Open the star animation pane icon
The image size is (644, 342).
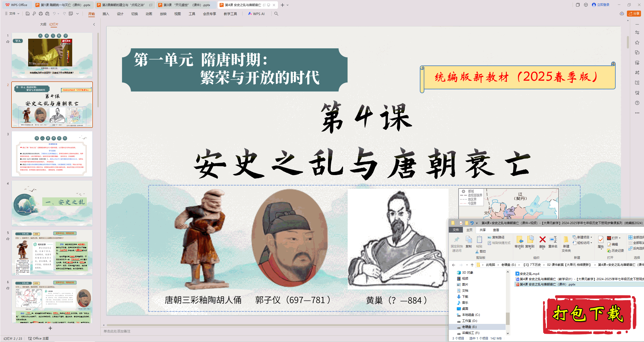637,42
